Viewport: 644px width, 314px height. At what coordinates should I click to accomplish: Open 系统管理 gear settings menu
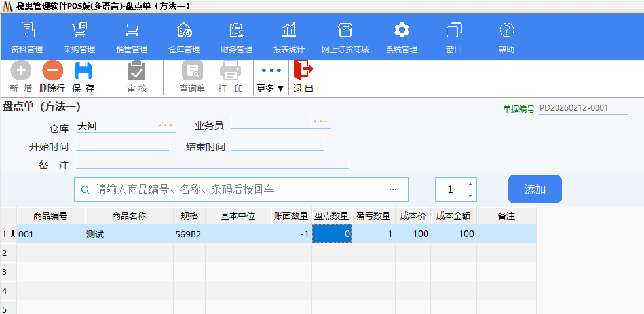pos(402,30)
